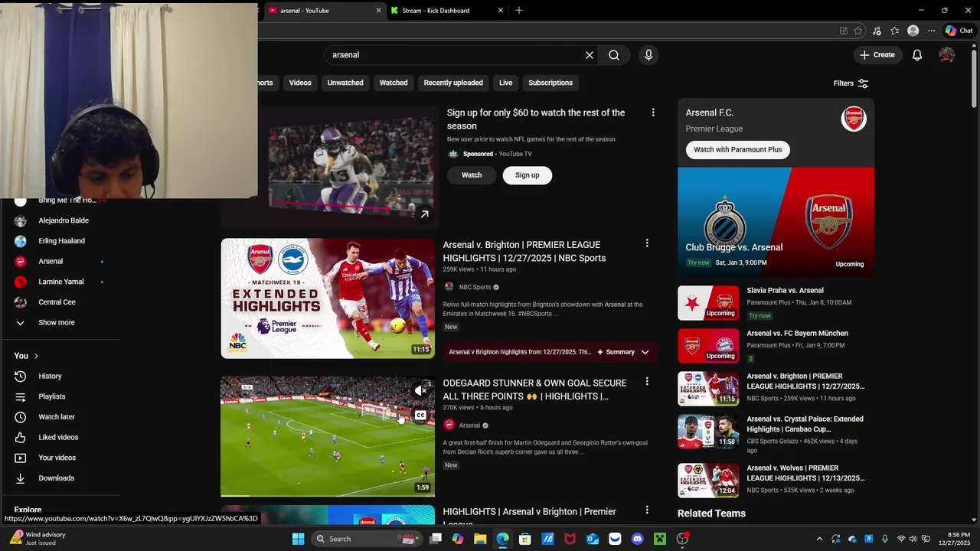The height and width of the screenshot is (551, 980).
Task: Open a new browser tab
Action: click(519, 11)
